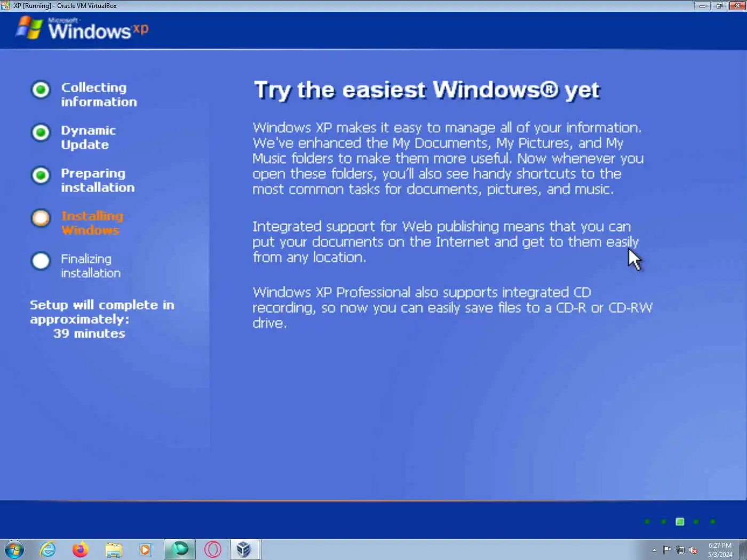Click the Preparing installation step indicator
The height and width of the screenshot is (560, 747).
click(x=41, y=175)
